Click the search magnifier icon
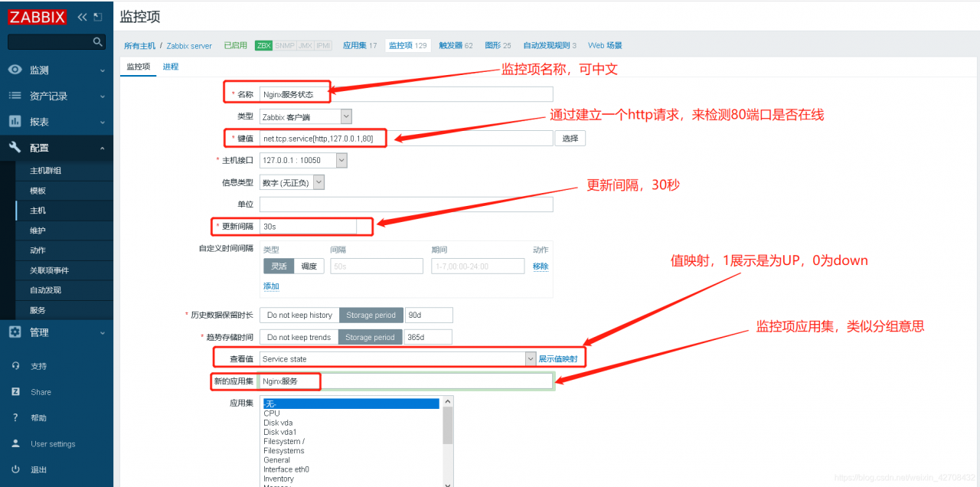Image resolution: width=980 pixels, height=487 pixels. [97, 41]
